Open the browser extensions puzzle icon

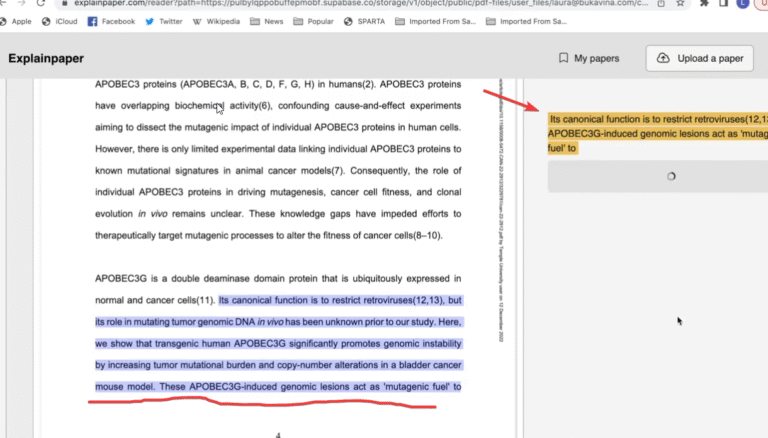(704, 3)
